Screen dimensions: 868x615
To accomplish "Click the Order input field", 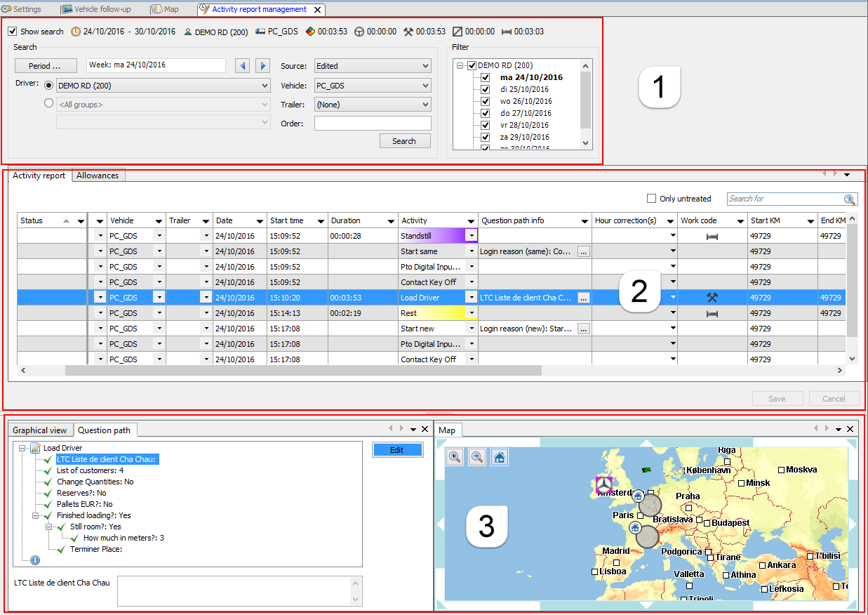I will point(372,124).
